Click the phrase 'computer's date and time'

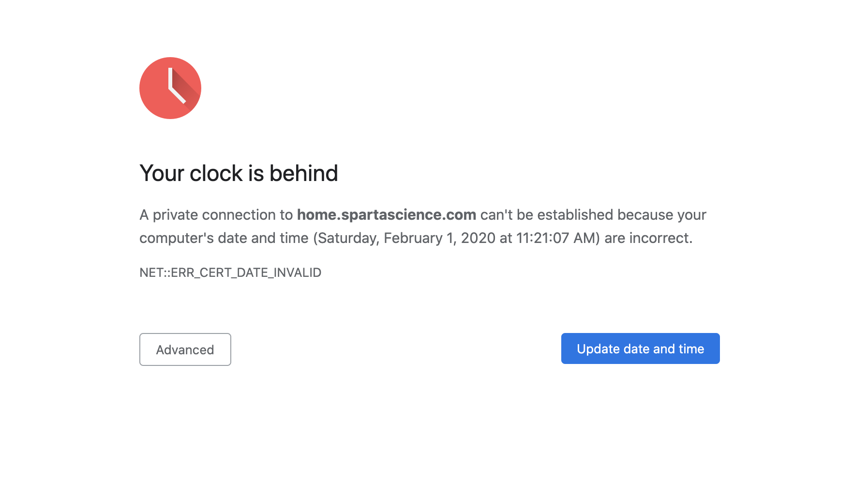pos(224,238)
